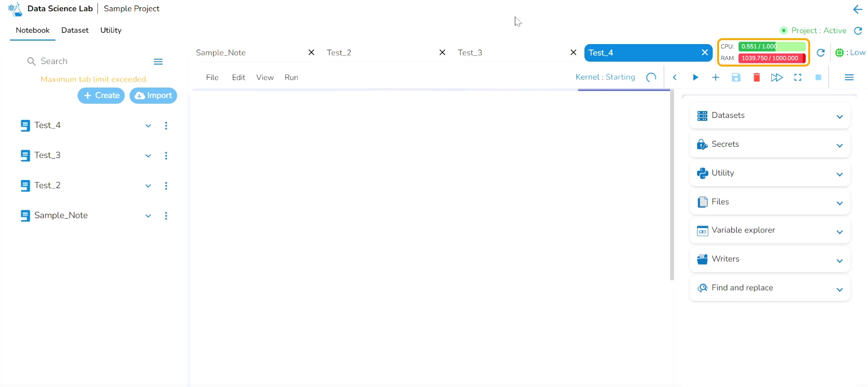
Task: Close the Sample_Note tab
Action: click(x=312, y=52)
